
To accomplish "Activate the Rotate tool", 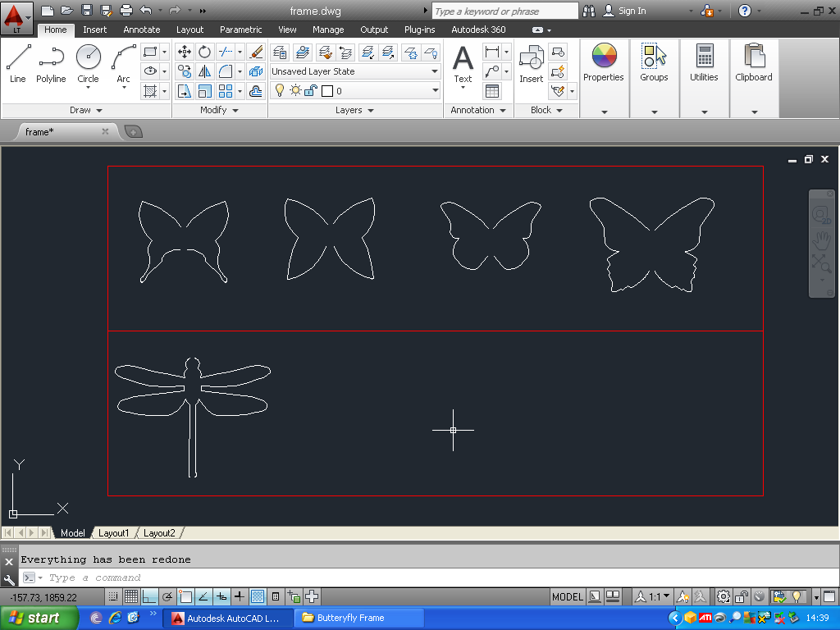I will pos(204,52).
